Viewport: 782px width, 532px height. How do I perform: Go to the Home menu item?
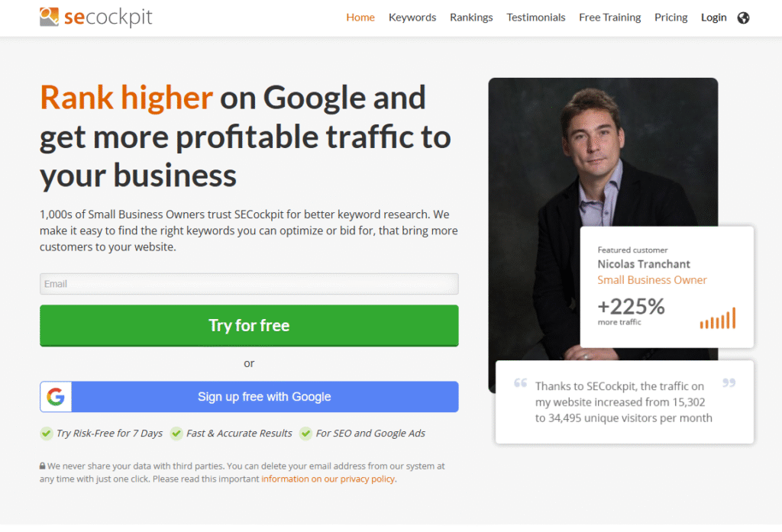360,18
